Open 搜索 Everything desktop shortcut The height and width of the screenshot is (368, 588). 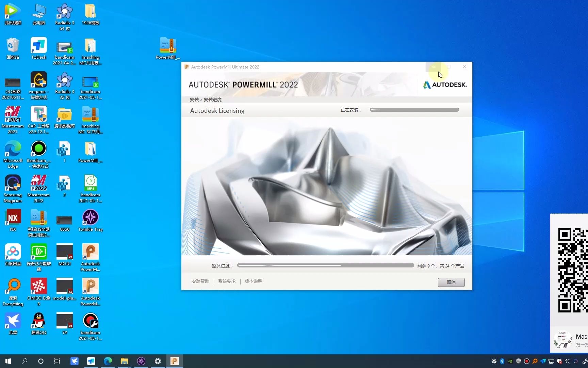pyautogui.click(x=13, y=292)
